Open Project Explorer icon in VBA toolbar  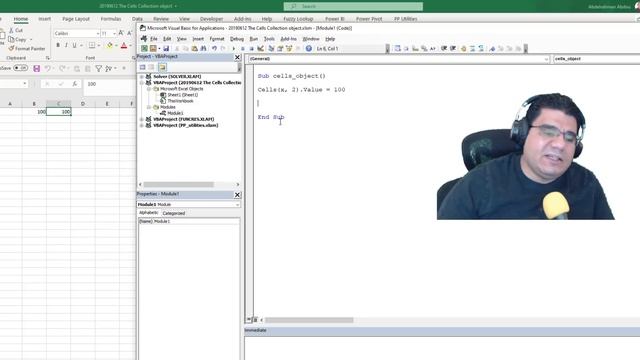click(271, 49)
